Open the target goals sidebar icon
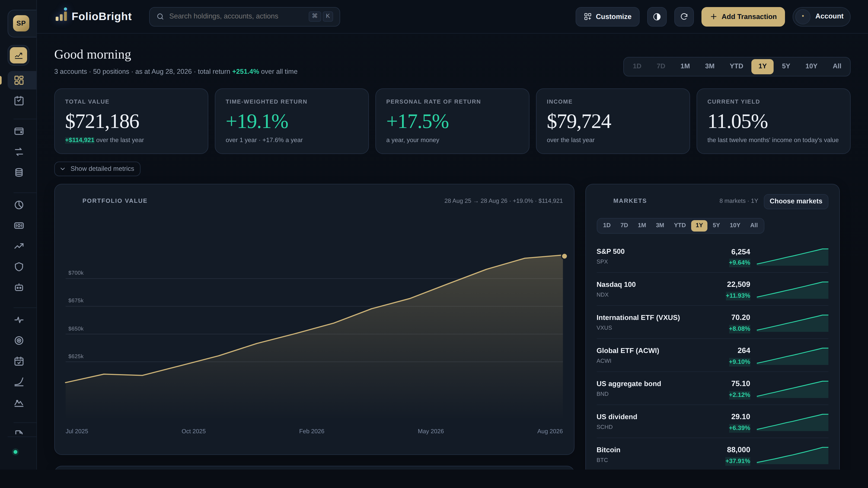The width and height of the screenshot is (868, 488). (x=19, y=341)
